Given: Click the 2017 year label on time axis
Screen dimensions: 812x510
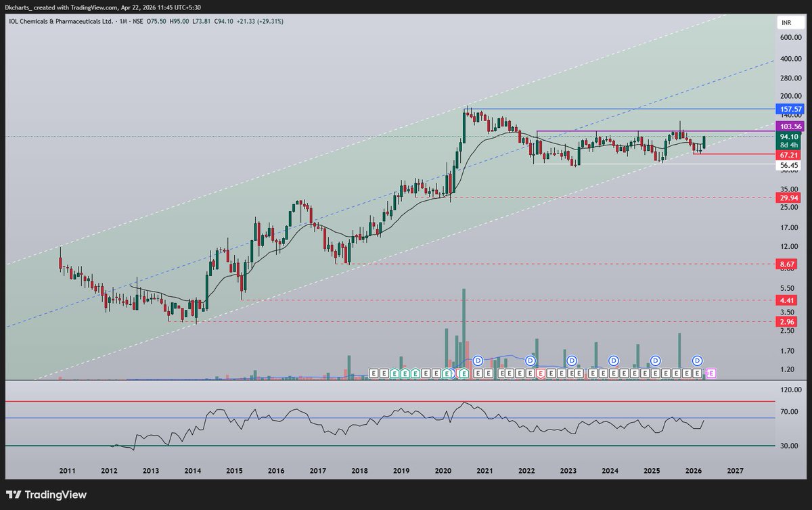Looking at the screenshot, I should pos(318,470).
